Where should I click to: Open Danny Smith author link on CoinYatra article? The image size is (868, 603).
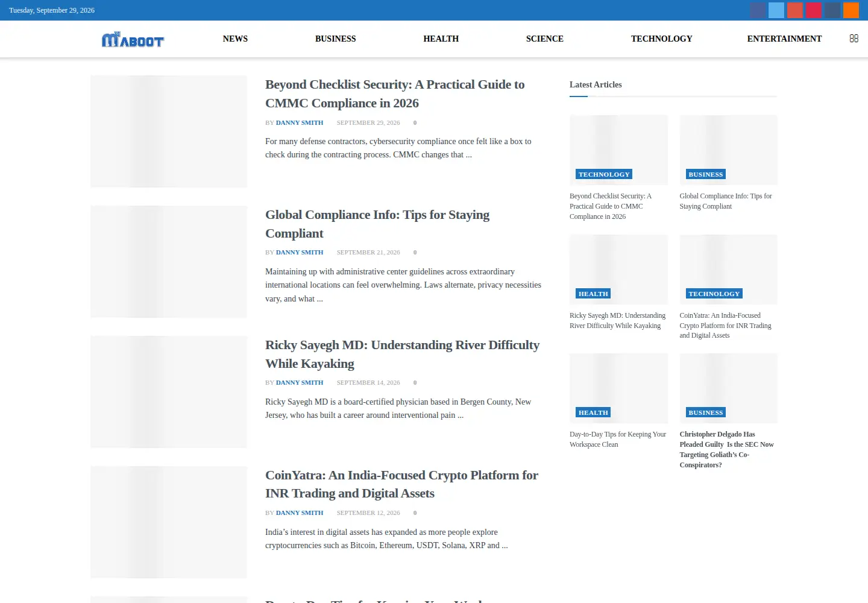(300, 513)
